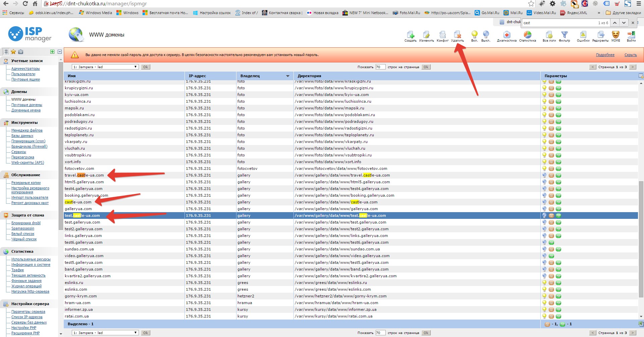Open the Администраторы link
This screenshot has height=337, width=644.
pyautogui.click(x=25, y=68)
